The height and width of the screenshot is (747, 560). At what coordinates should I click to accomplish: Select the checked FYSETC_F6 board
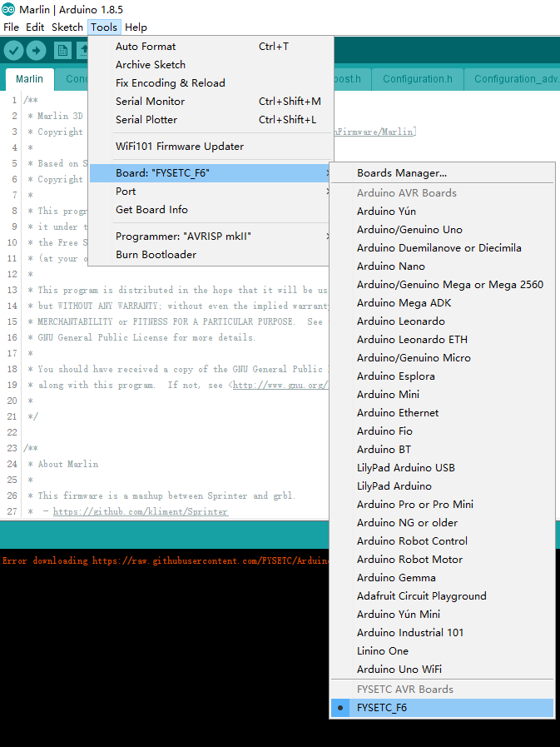pyautogui.click(x=443, y=708)
